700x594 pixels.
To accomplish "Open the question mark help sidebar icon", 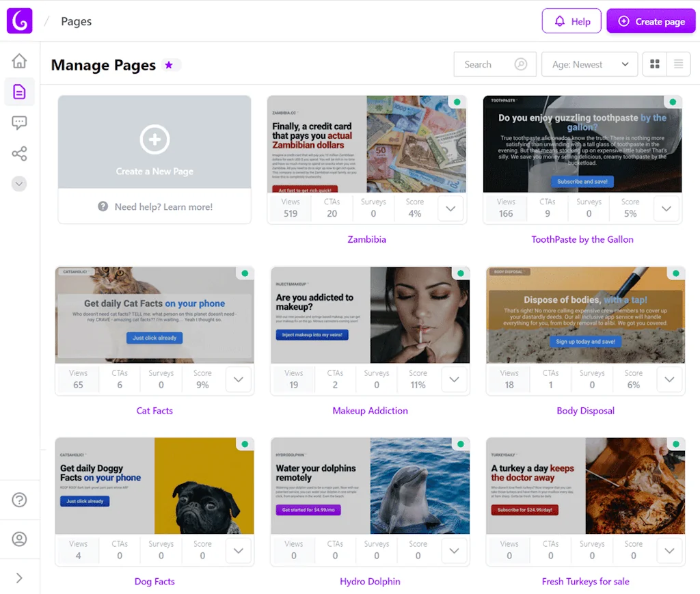I will coord(19,500).
